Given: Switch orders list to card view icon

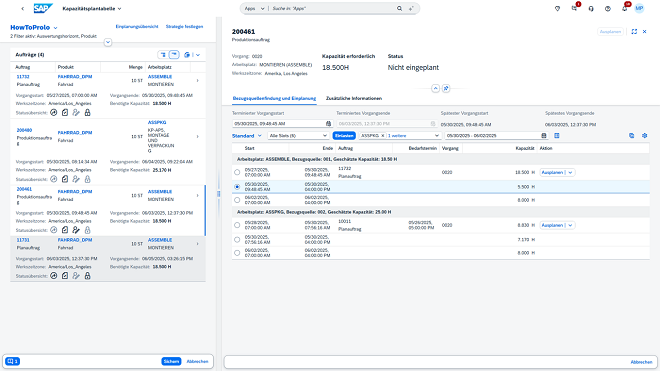Looking at the screenshot, I should point(174,55).
